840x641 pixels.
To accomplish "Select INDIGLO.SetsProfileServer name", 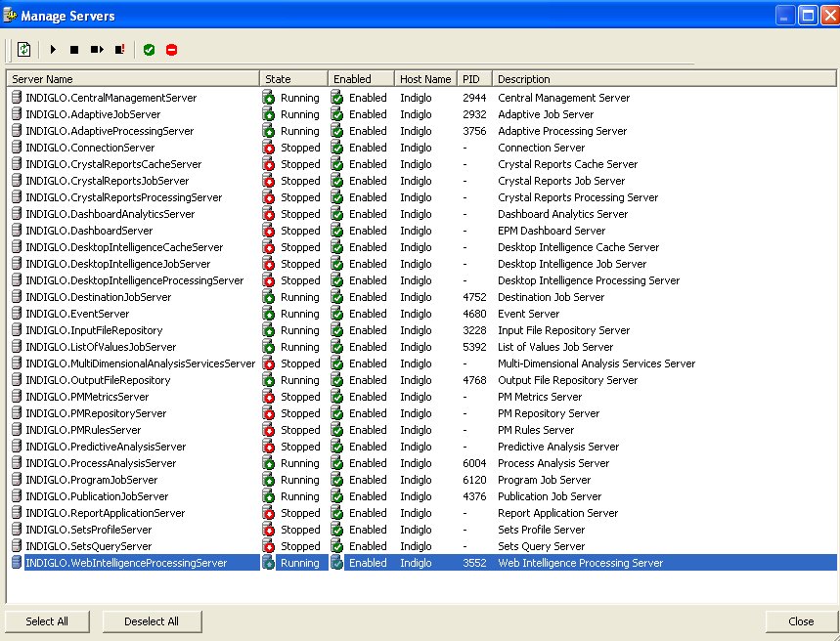I will (x=89, y=529).
